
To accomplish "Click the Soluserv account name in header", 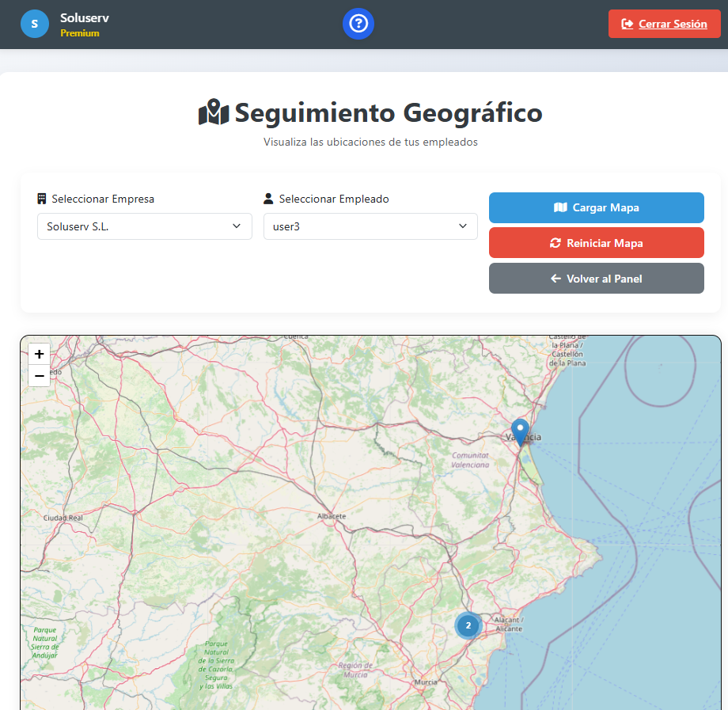I will [x=84, y=17].
